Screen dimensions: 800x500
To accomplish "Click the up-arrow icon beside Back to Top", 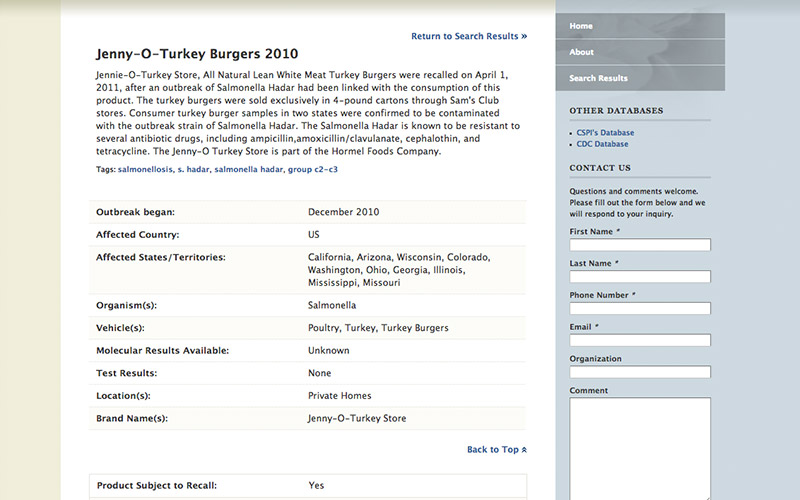I will point(524,450).
